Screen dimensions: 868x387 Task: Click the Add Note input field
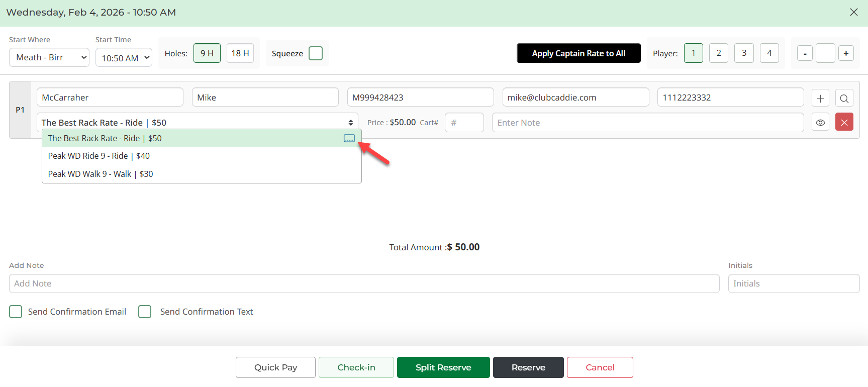(x=364, y=283)
